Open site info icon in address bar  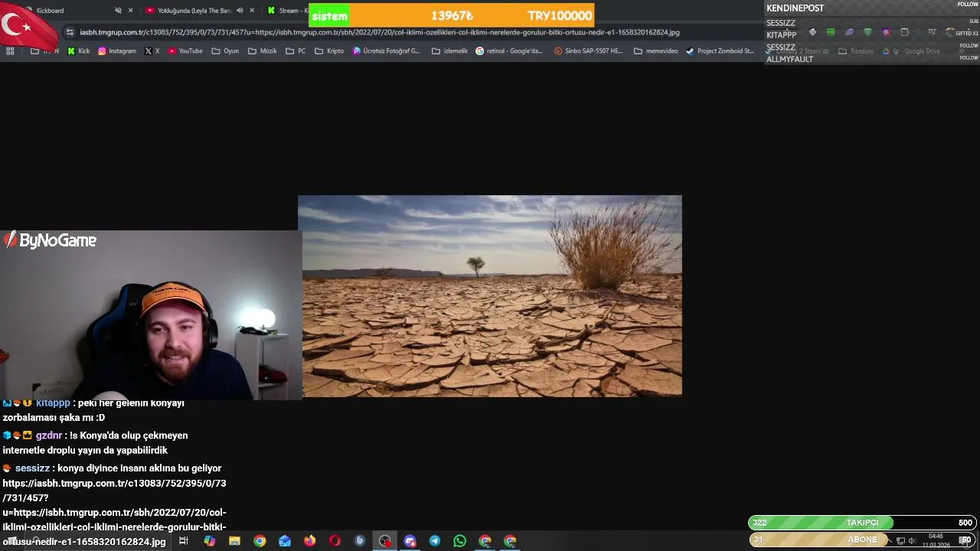(x=70, y=32)
